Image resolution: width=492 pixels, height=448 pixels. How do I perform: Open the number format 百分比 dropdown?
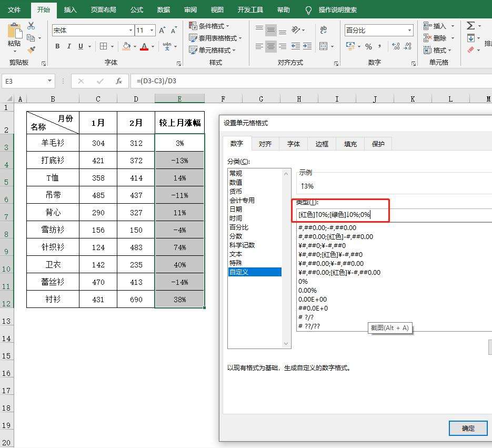[x=409, y=31]
